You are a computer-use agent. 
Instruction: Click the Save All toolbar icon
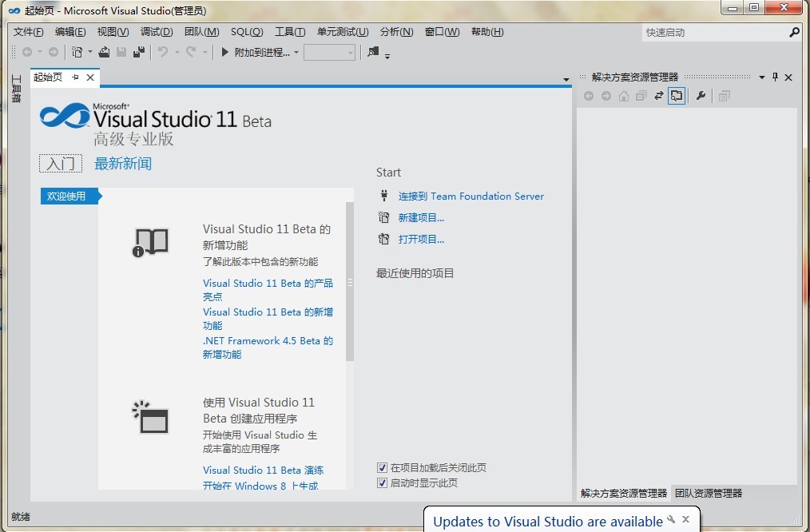tap(139, 52)
